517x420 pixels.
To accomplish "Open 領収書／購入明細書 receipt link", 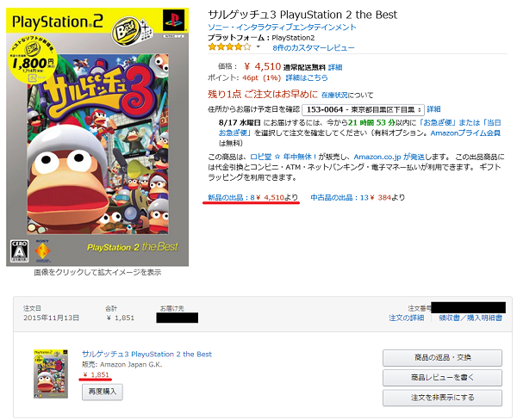I will tap(470, 318).
